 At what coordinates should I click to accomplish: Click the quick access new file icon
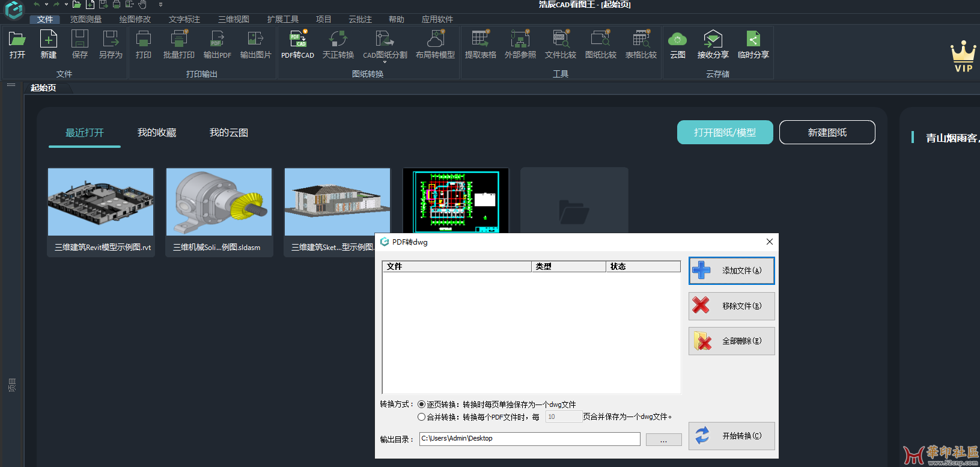(x=90, y=4)
